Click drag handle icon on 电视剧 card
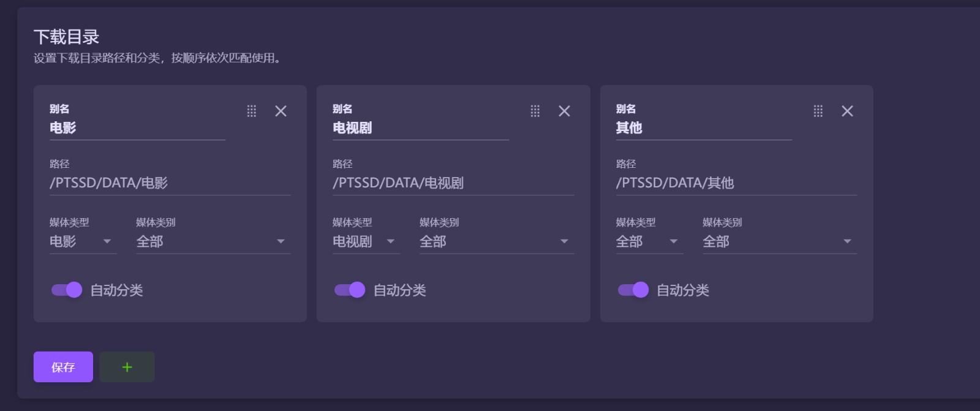The height and width of the screenshot is (411, 980). coord(535,111)
